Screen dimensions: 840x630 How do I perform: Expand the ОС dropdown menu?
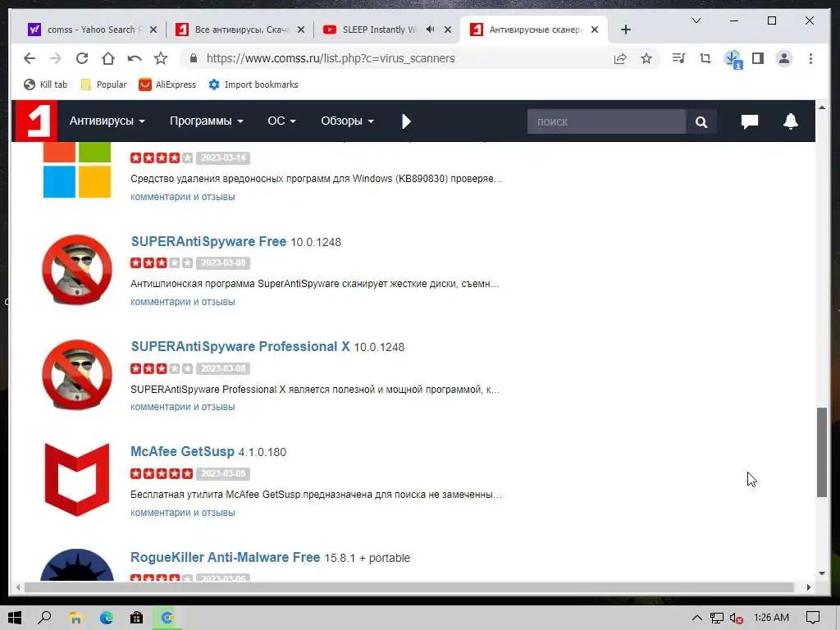[282, 121]
